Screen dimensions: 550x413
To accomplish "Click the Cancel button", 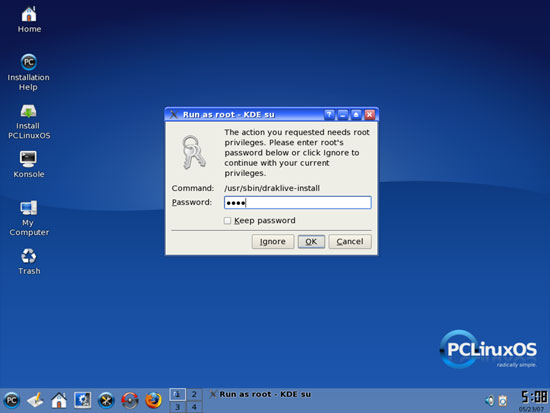I will (350, 241).
